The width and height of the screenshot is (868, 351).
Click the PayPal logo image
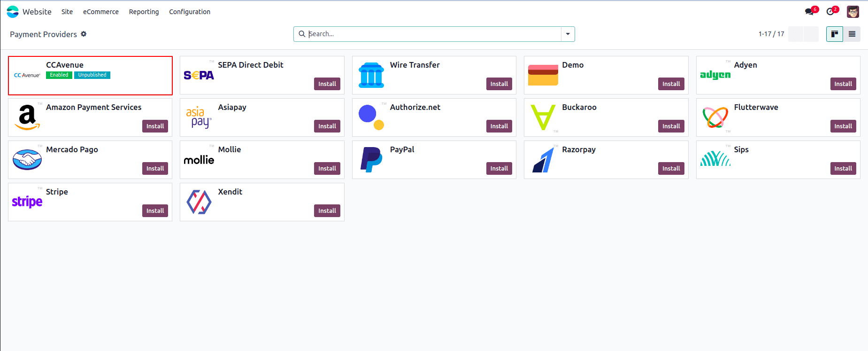tap(371, 160)
